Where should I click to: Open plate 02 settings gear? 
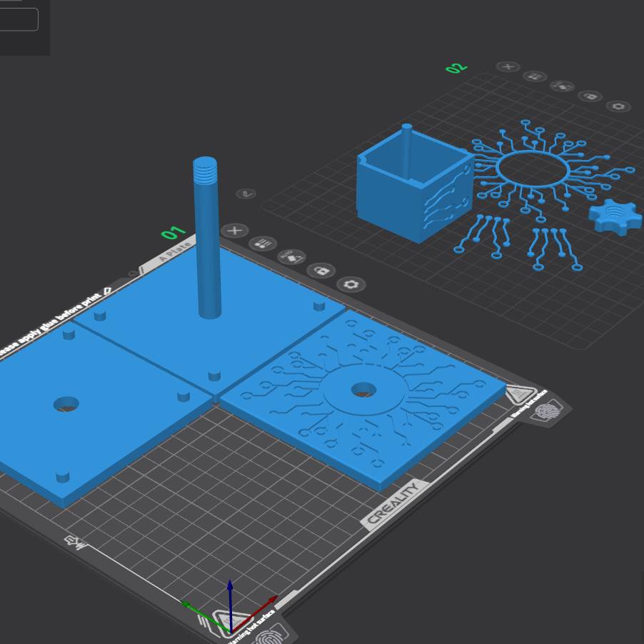[618, 106]
